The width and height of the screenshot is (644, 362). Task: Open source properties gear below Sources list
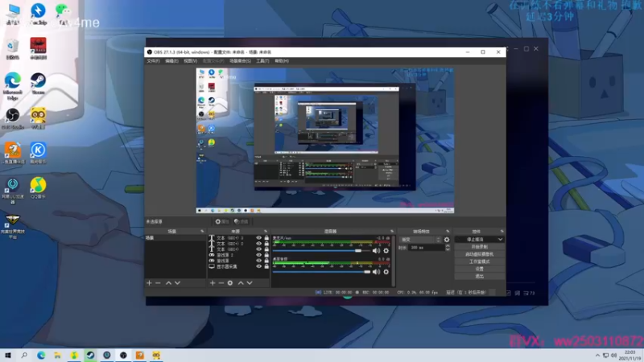[x=230, y=283]
